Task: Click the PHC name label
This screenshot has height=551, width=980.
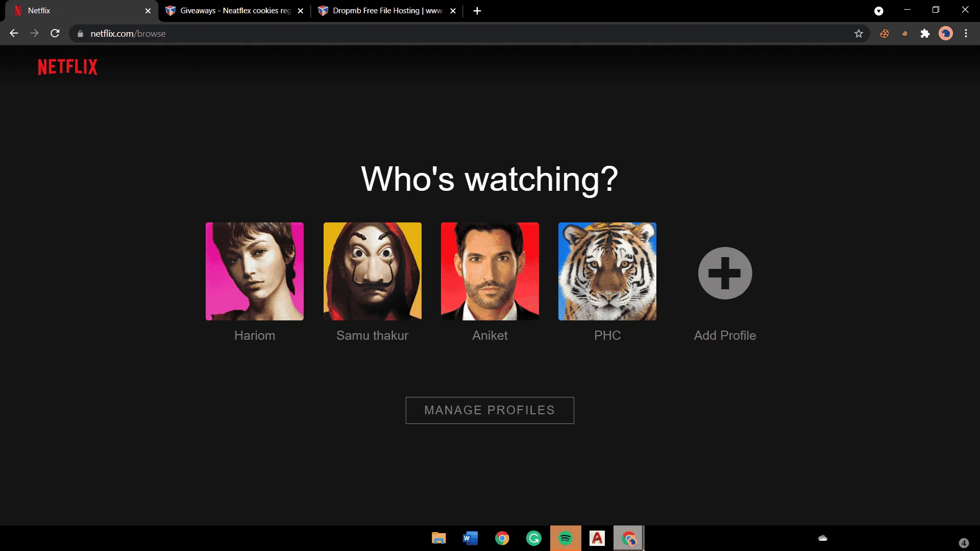Action: pyautogui.click(x=607, y=336)
